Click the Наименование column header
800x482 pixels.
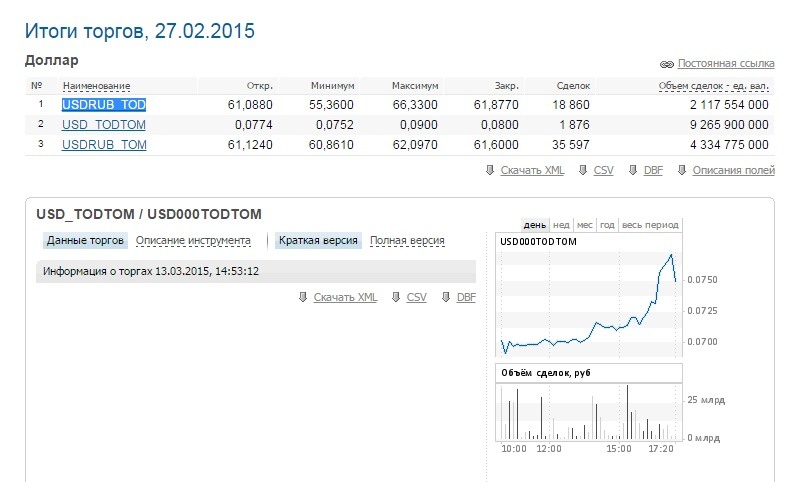(x=96, y=86)
